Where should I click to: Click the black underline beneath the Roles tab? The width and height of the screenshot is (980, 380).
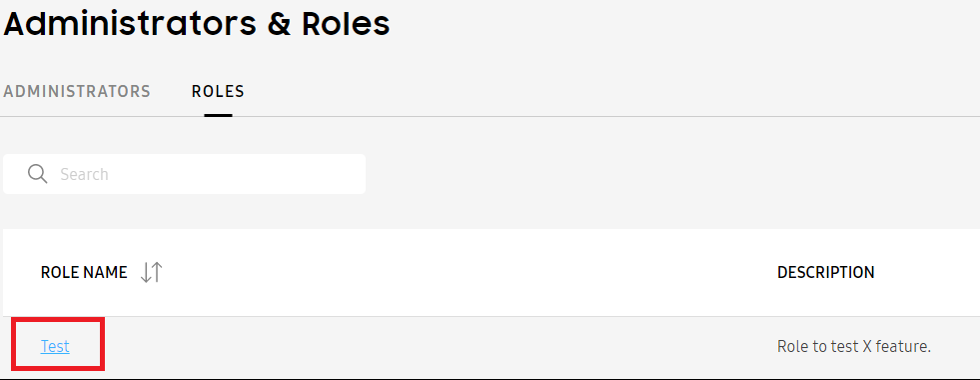(x=218, y=115)
